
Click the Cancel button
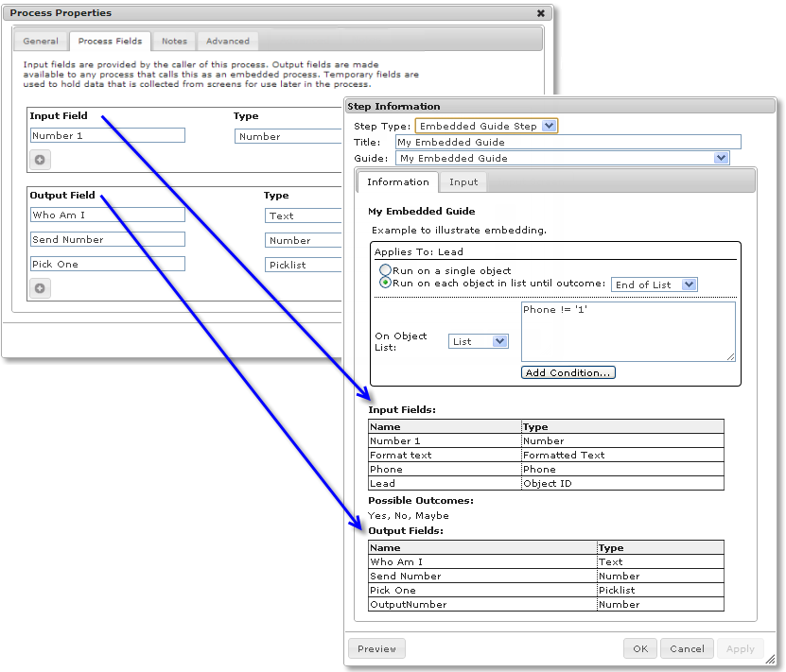point(688,649)
